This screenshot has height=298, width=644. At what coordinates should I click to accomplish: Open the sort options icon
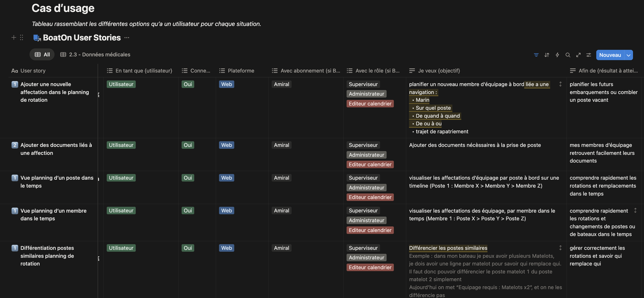[x=547, y=55]
